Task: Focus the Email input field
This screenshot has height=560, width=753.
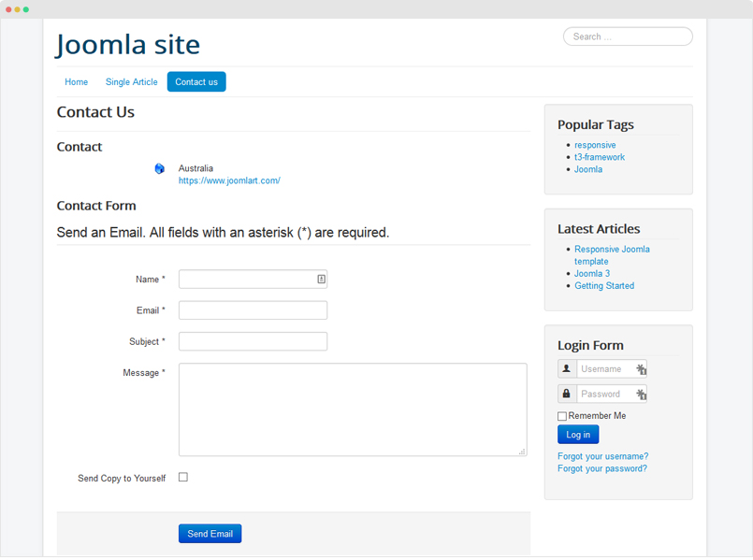Action: point(253,310)
